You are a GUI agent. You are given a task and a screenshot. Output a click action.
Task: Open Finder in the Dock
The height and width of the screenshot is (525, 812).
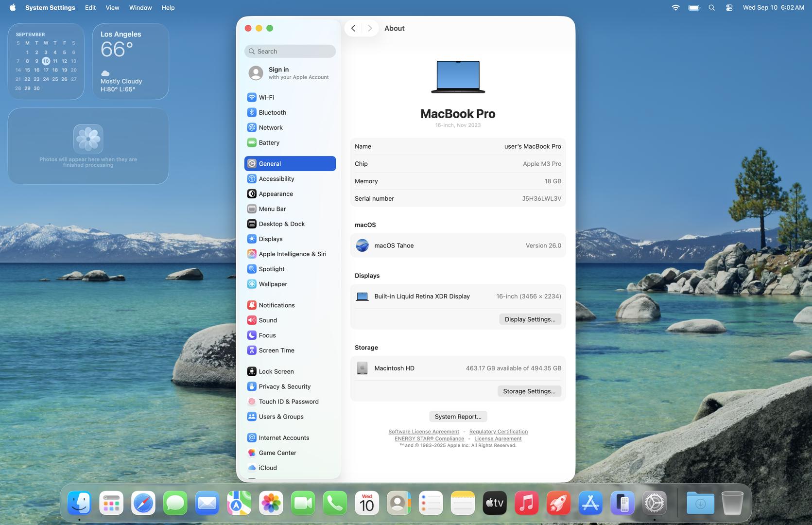(79, 503)
